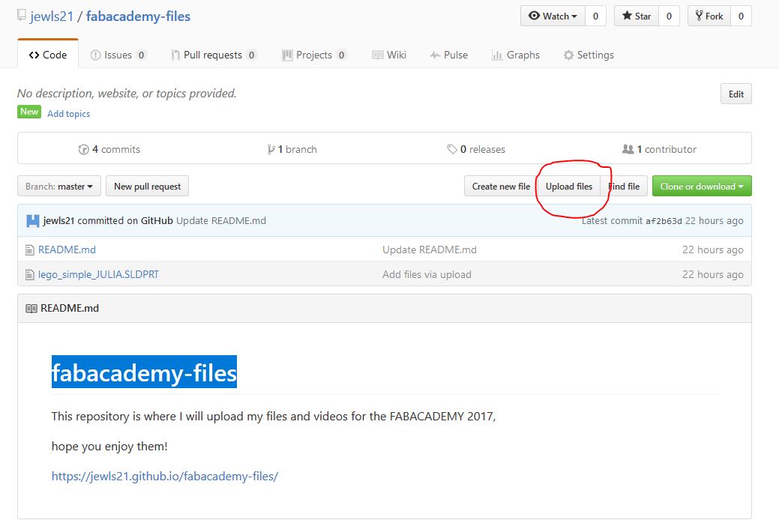The image size is (779, 532).
Task: Click the 'hope you enjoy them!' text
Action: pos(109,447)
